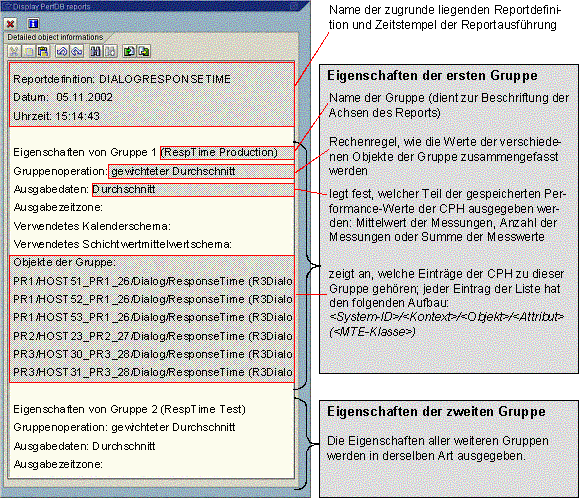The width and height of the screenshot is (580, 500).
Task: Click the Display PerfDB reports title bar
Action: click(155, 6)
